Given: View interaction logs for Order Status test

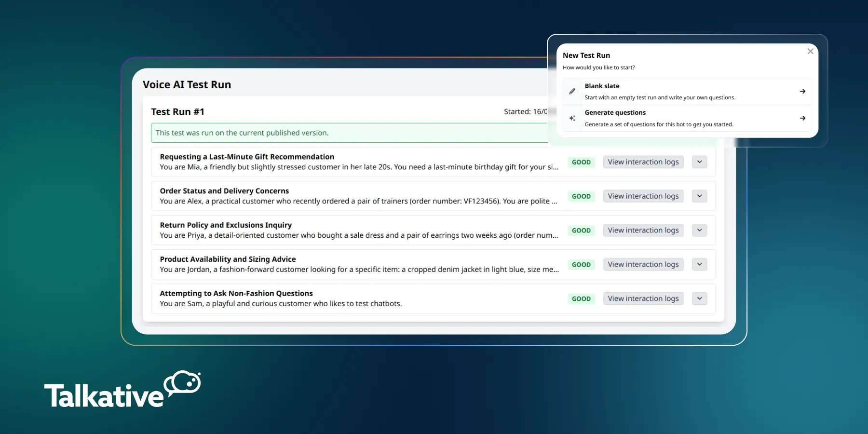Looking at the screenshot, I should (643, 196).
